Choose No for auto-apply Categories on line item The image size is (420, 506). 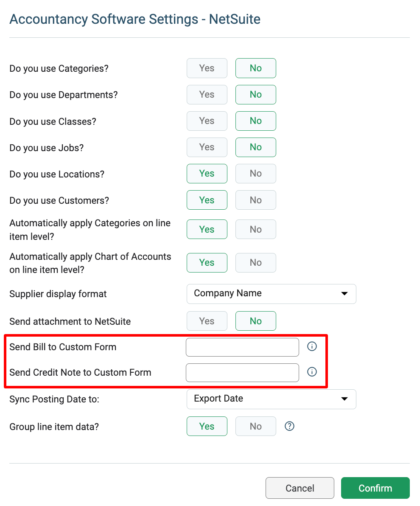tap(256, 230)
